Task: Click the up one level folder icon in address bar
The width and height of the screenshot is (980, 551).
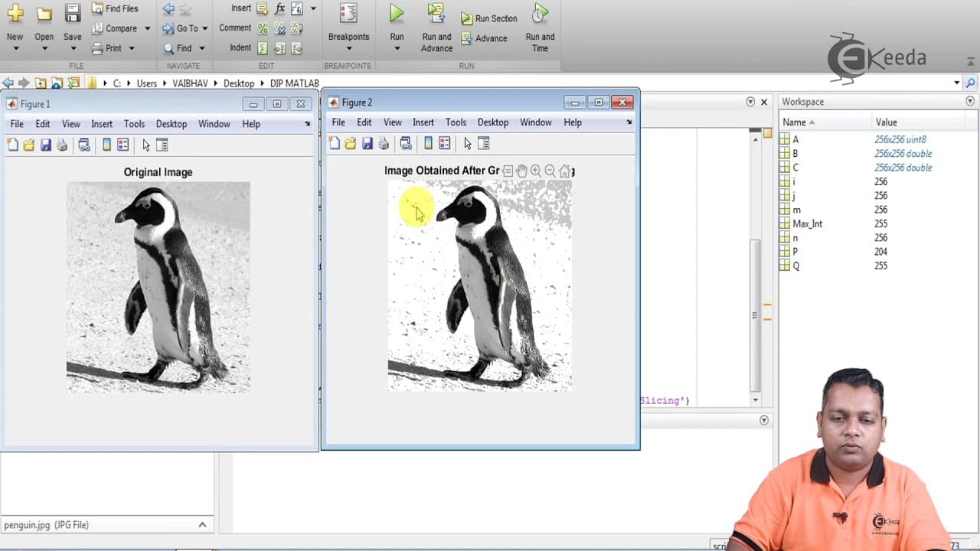Action: pos(41,83)
